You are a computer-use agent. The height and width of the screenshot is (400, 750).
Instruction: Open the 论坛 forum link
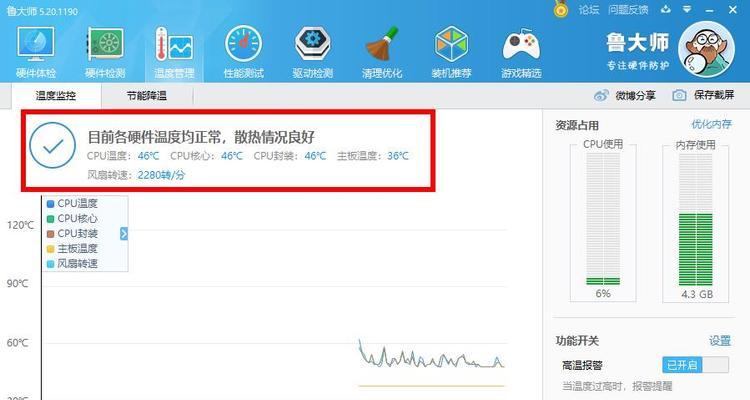[589, 10]
